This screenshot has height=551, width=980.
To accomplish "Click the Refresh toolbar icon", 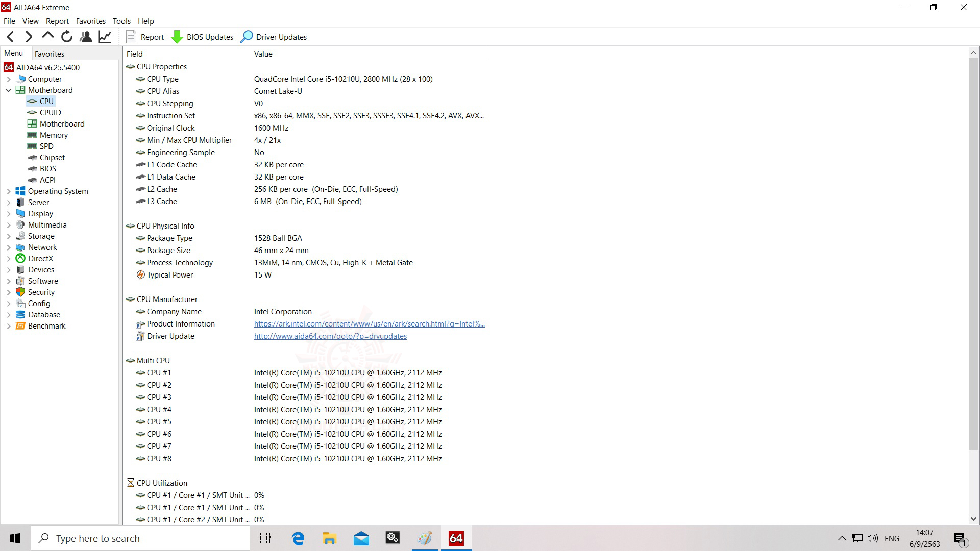I will (66, 37).
